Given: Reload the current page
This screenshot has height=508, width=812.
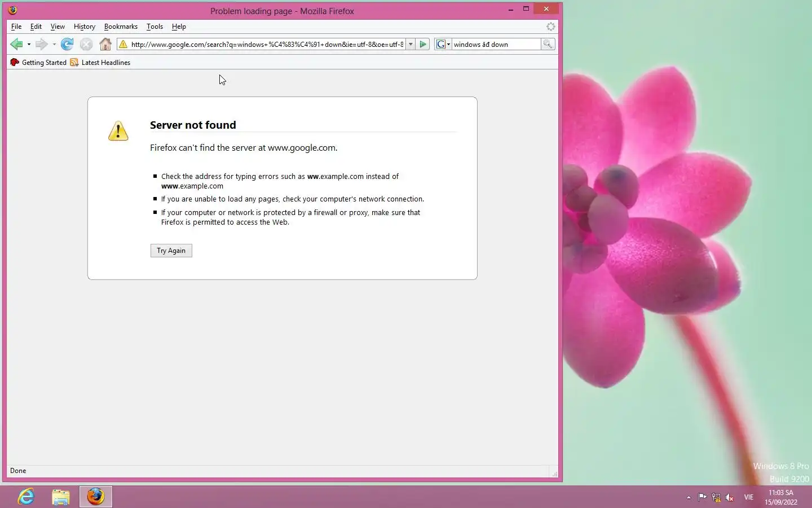Looking at the screenshot, I should [67, 44].
